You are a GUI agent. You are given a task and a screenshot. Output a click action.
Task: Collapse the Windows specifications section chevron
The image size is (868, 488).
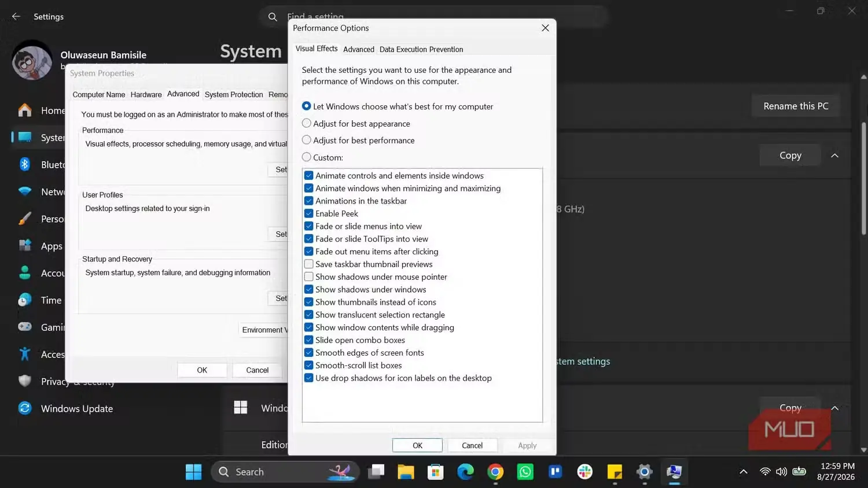coord(834,408)
